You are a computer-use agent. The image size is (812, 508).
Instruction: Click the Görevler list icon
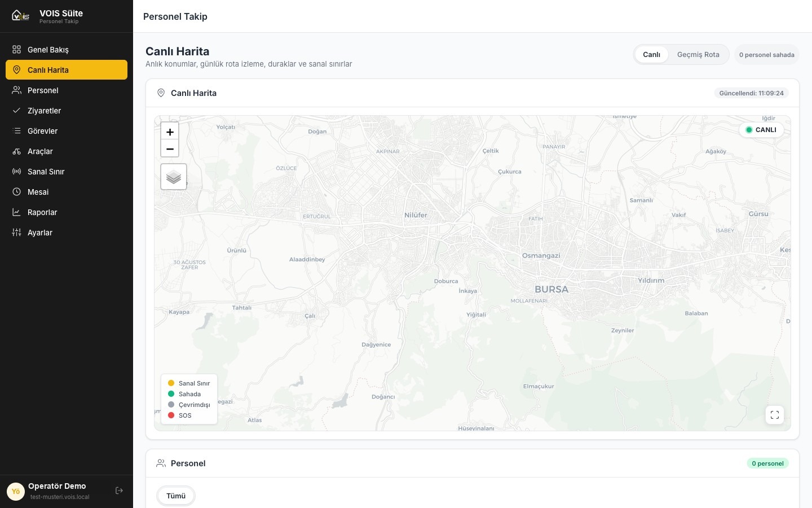tap(17, 131)
